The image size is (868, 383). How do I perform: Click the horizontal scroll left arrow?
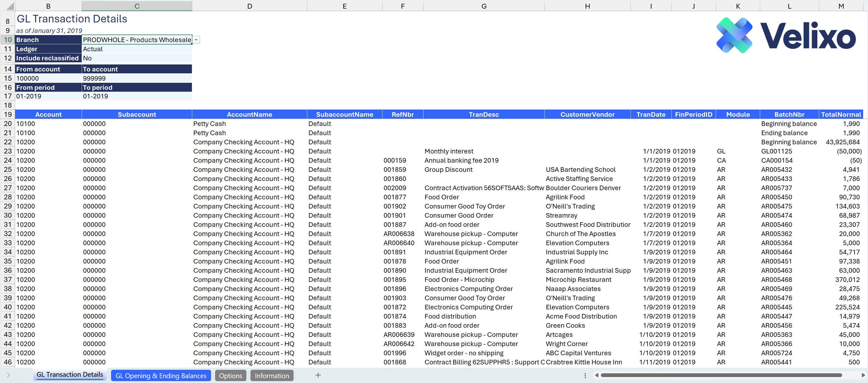[597, 375]
